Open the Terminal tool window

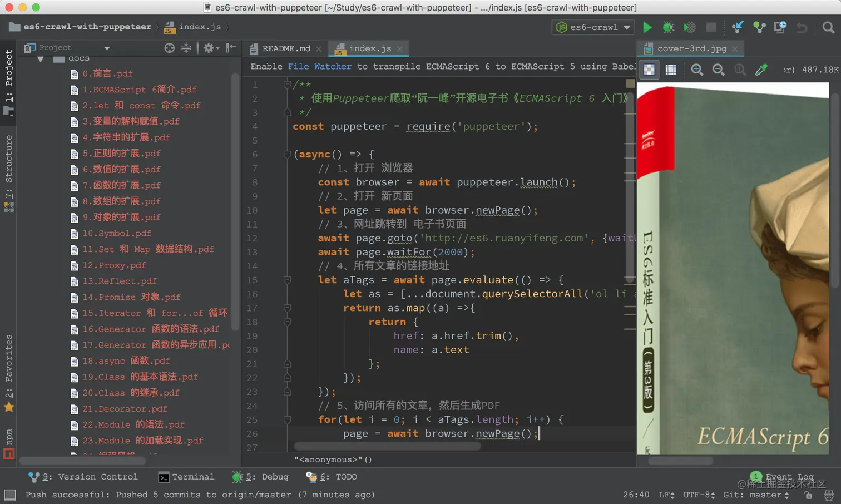click(x=186, y=477)
